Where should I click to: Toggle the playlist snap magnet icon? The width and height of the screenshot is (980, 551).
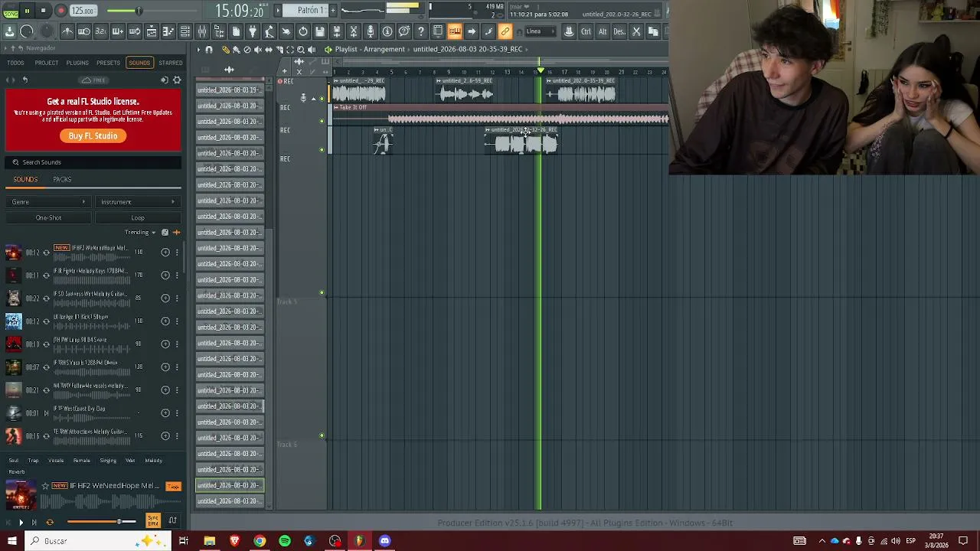click(209, 50)
